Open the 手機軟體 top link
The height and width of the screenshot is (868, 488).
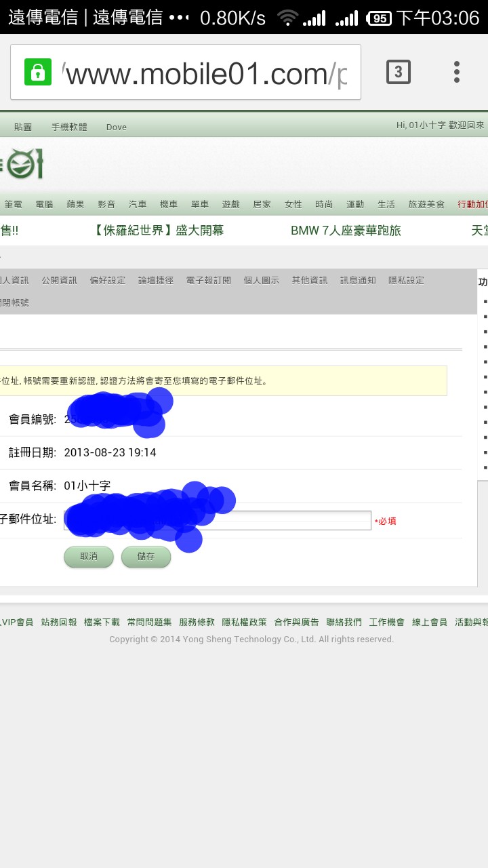point(69,127)
